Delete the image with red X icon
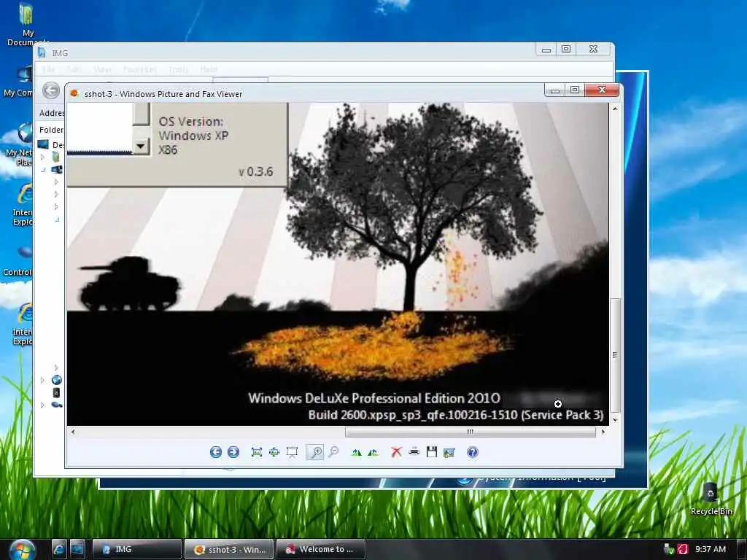The height and width of the screenshot is (560, 747). (x=396, y=452)
